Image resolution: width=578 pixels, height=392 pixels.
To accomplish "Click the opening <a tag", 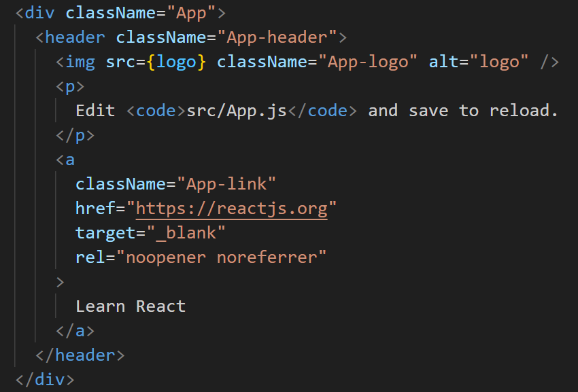I will point(65,160).
